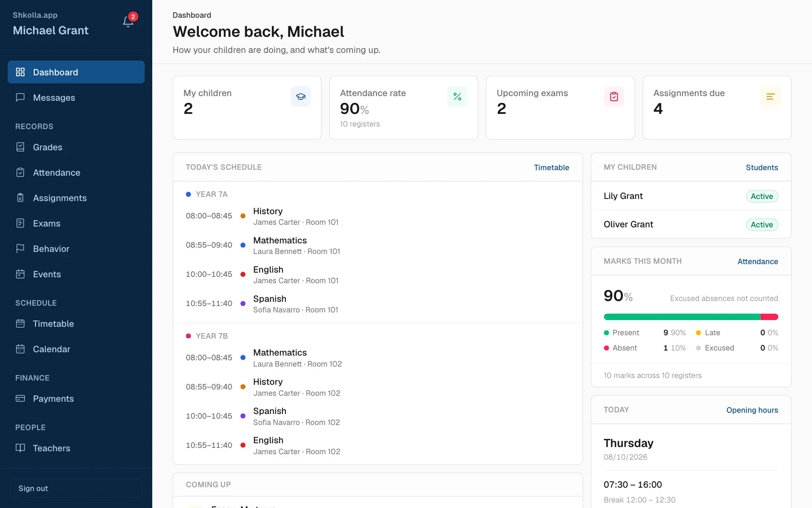Click the lines icon on Assignments due card

(x=771, y=97)
